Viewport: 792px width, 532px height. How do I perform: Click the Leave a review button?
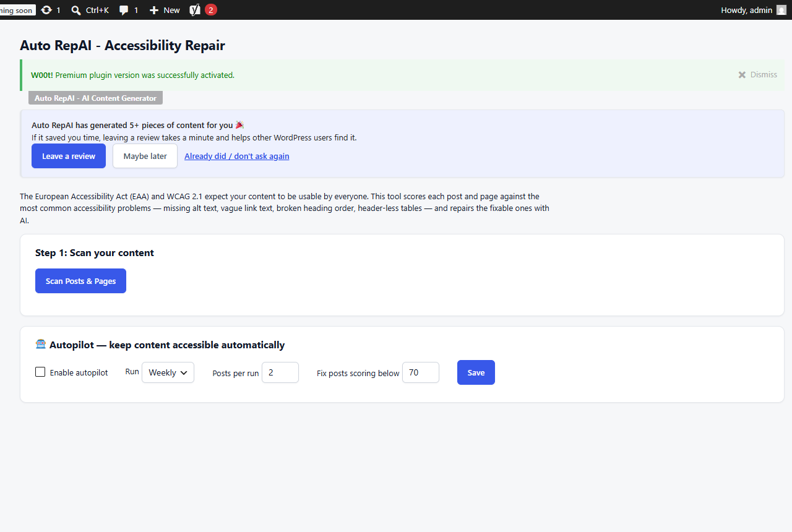(x=69, y=156)
